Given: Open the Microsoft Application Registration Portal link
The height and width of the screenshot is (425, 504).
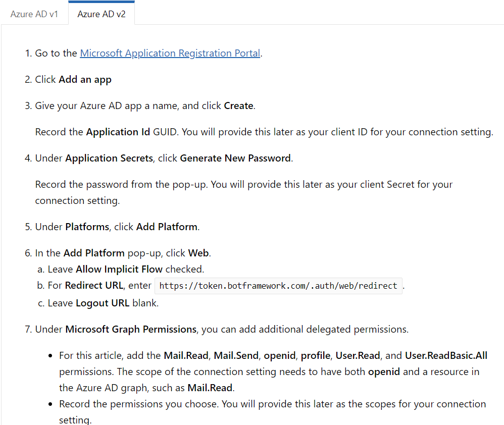Looking at the screenshot, I should 170,53.
